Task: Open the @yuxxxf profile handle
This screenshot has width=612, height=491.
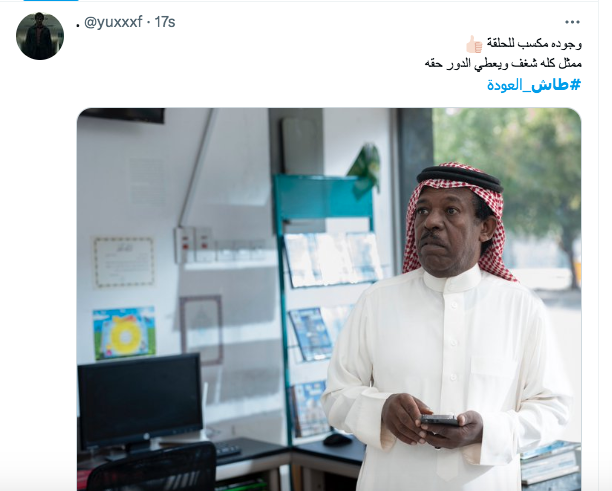Action: pos(113,22)
